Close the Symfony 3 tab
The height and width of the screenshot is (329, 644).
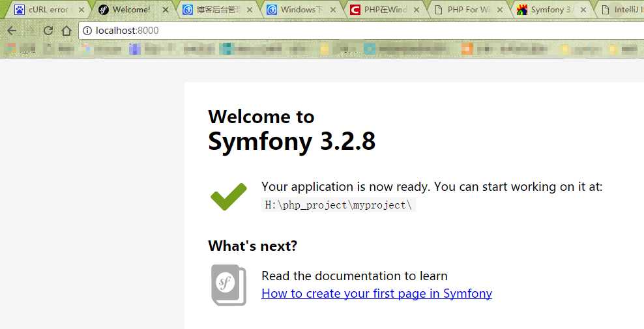click(583, 10)
